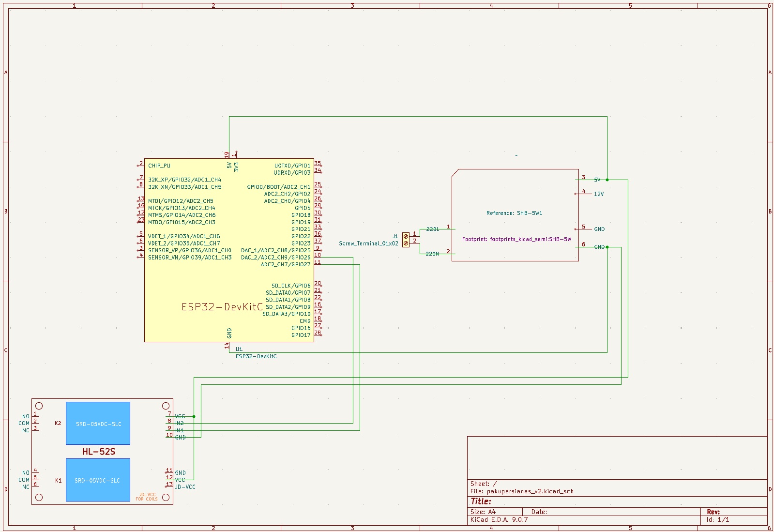Click the MTMS/GPIO14/ADC2_CH6 pin label
The width and height of the screenshot is (774, 532).
click(182, 215)
